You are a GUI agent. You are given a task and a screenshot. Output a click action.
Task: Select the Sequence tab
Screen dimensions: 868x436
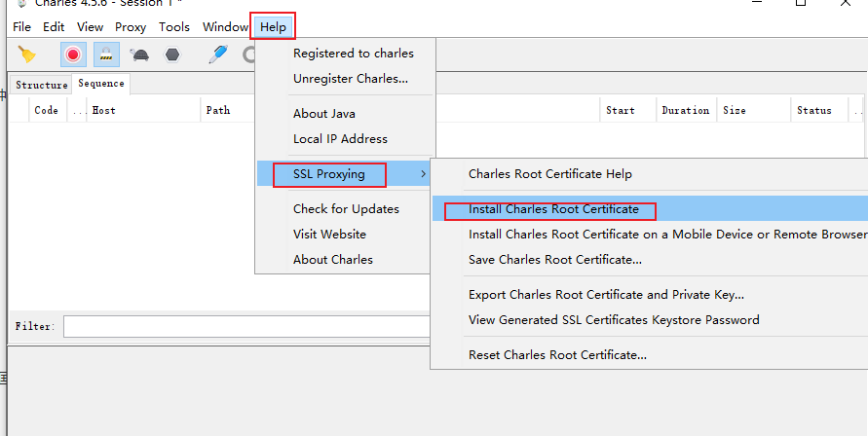[x=101, y=84]
